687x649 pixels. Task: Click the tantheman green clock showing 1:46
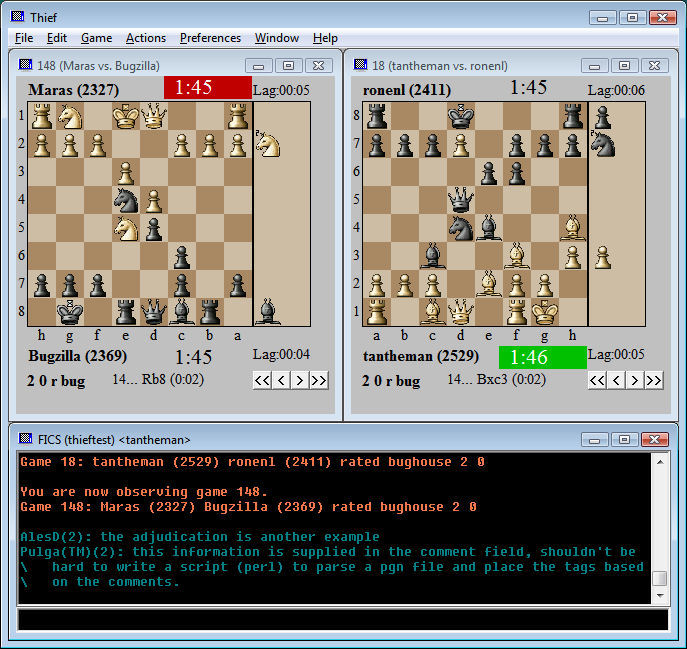(542, 357)
